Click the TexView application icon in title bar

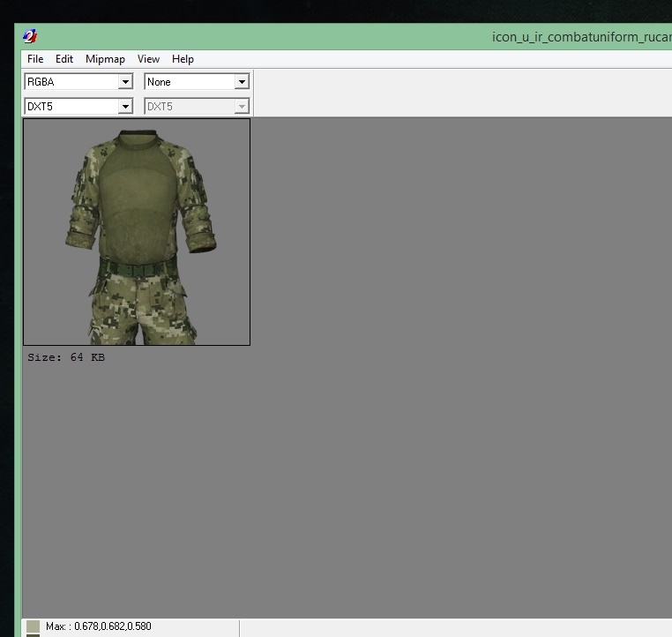[x=30, y=36]
